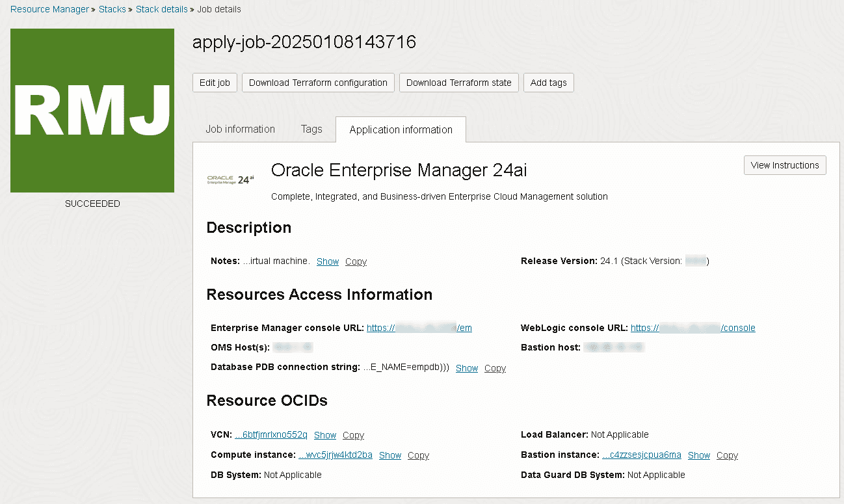Navigate to Stack details breadcrumb
The image size is (844, 504).
(162, 9)
